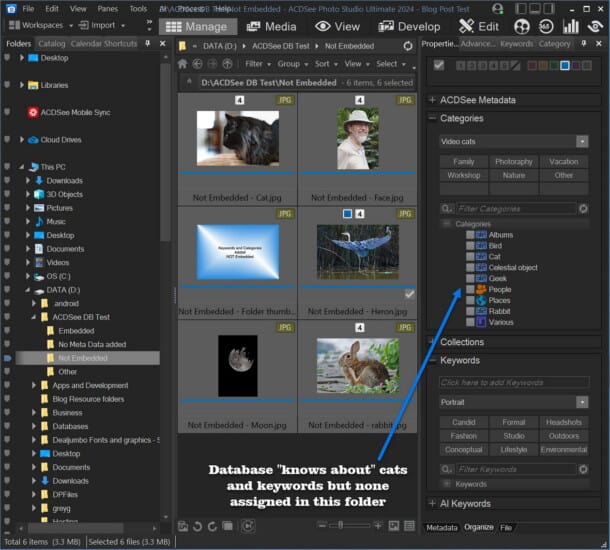Screen dimensions: 610x550
Task: Click the rotate left icon in bottom toolbar
Action: (199, 526)
